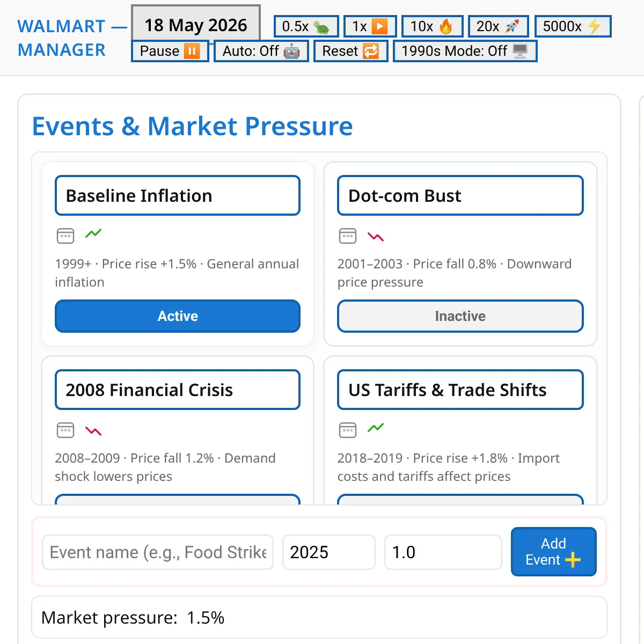
Task: Select 5000x speed option
Action: point(573,26)
